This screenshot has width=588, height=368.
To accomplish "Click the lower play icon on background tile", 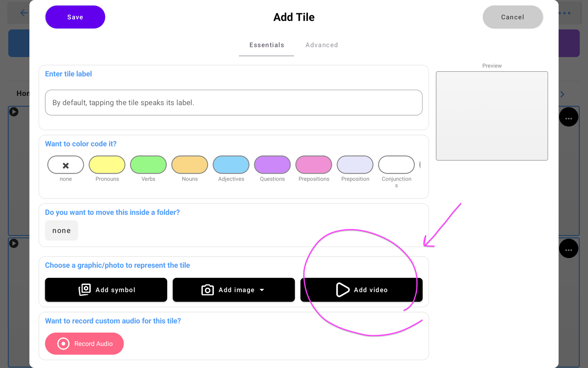I will click(x=14, y=243).
